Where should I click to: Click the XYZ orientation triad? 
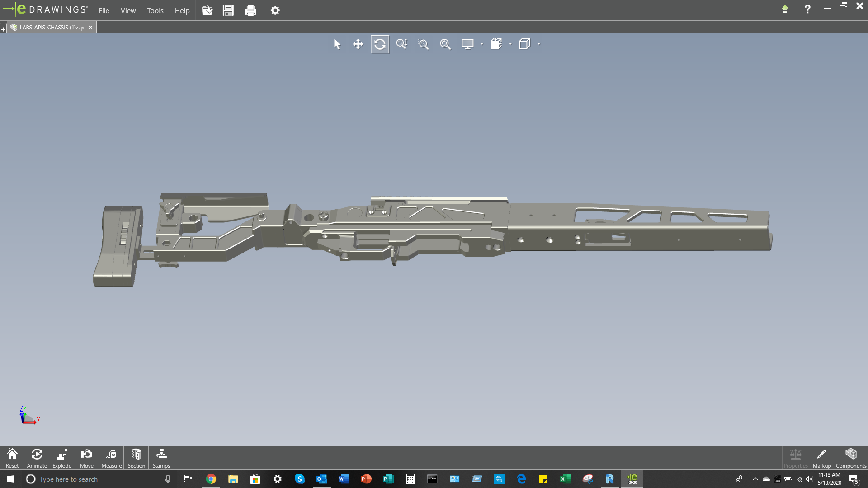click(x=29, y=415)
